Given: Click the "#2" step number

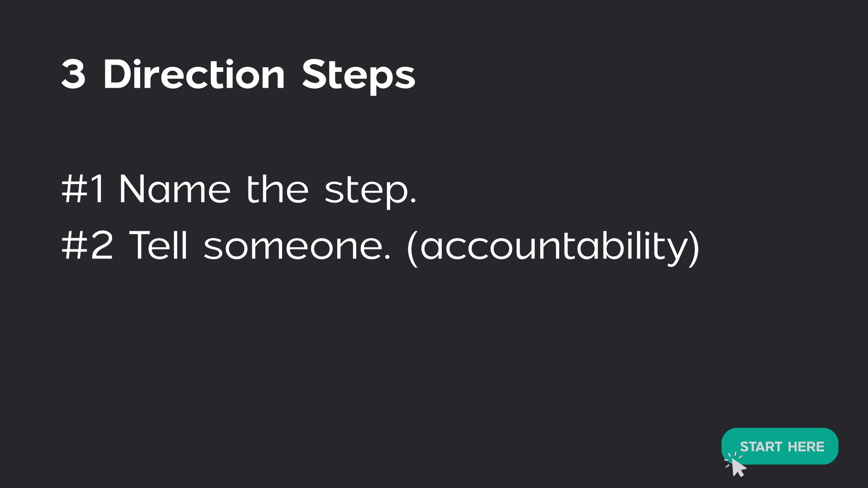Looking at the screenshot, I should [87, 246].
